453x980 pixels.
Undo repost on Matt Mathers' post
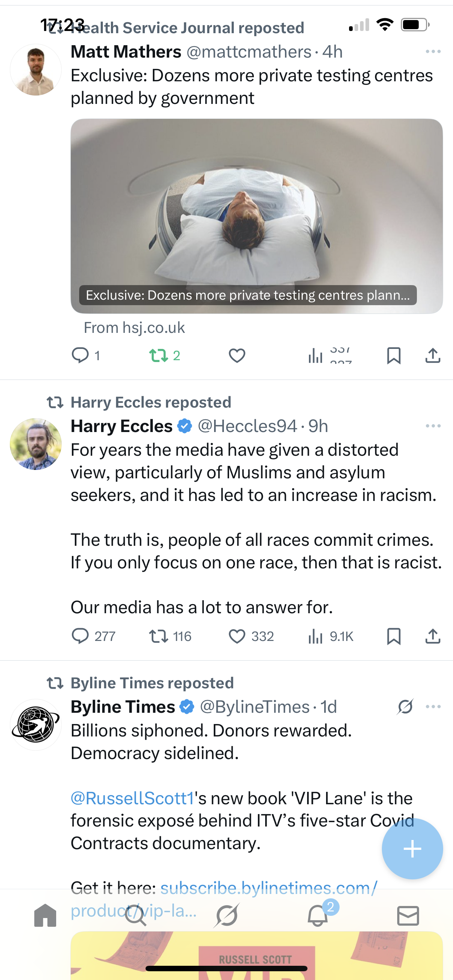pyautogui.click(x=158, y=355)
